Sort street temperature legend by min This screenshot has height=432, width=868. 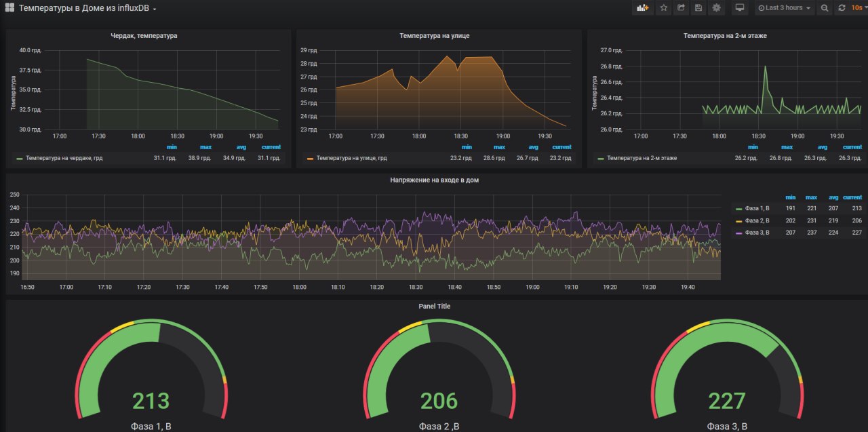click(467, 147)
